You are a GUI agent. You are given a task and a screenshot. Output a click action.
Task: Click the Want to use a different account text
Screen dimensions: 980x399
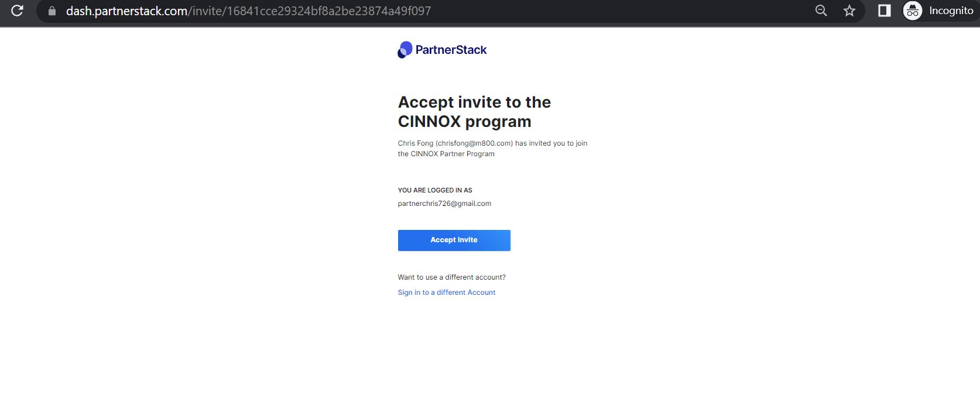[x=451, y=277]
